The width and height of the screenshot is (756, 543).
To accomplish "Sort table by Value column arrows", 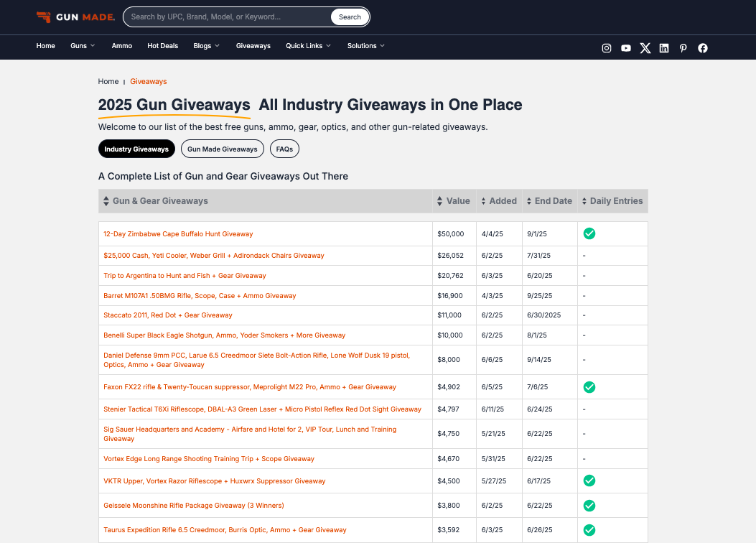I will [x=440, y=202].
